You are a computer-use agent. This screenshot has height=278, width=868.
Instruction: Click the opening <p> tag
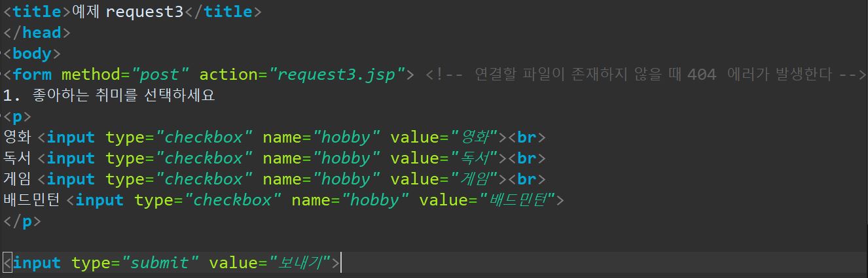18,116
